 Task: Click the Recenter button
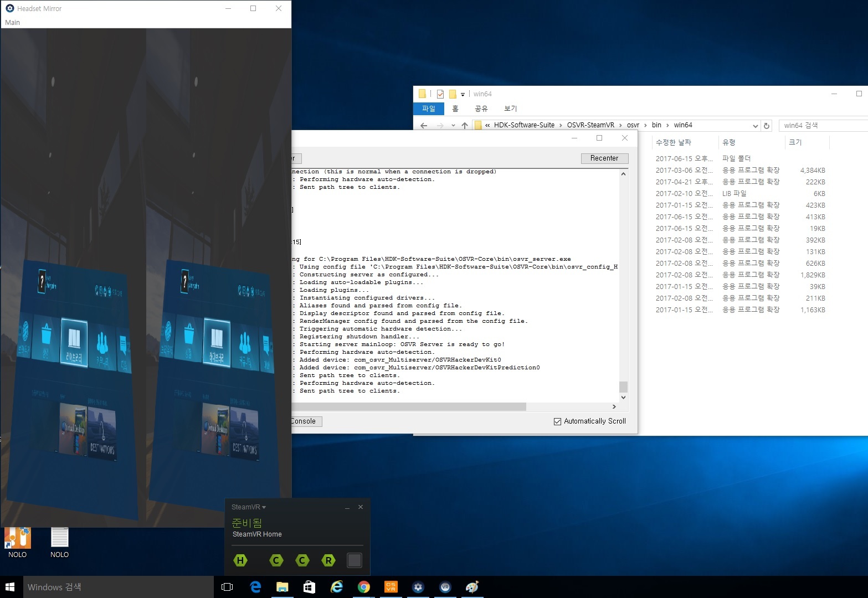tap(604, 158)
